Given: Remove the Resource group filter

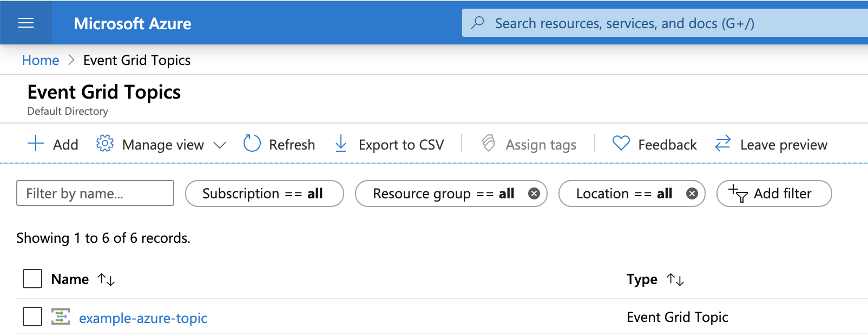Looking at the screenshot, I should (x=534, y=193).
